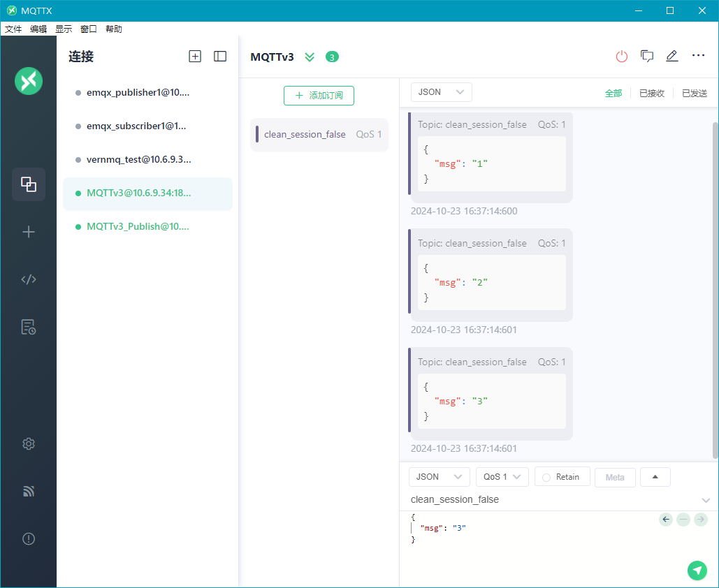The width and height of the screenshot is (719, 588).
Task: Open Settings via the sidebar gear icon
Action: tap(29, 443)
